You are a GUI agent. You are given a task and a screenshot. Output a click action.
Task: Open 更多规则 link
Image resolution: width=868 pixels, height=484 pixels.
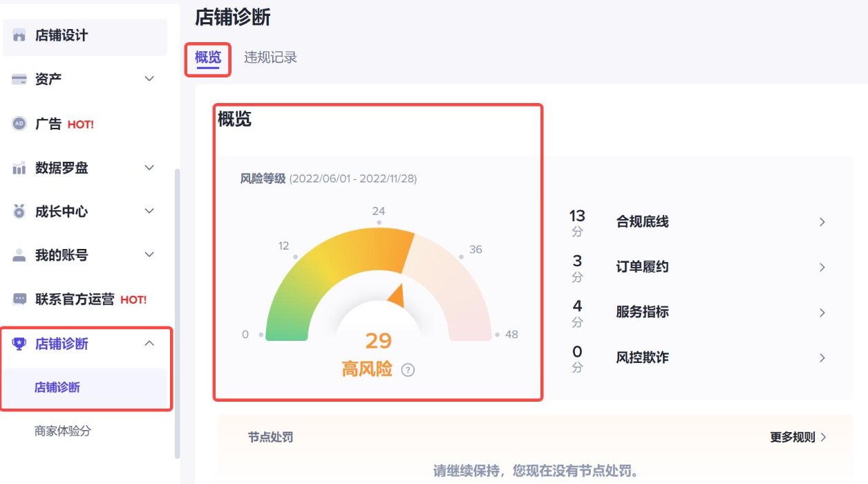[x=798, y=437]
